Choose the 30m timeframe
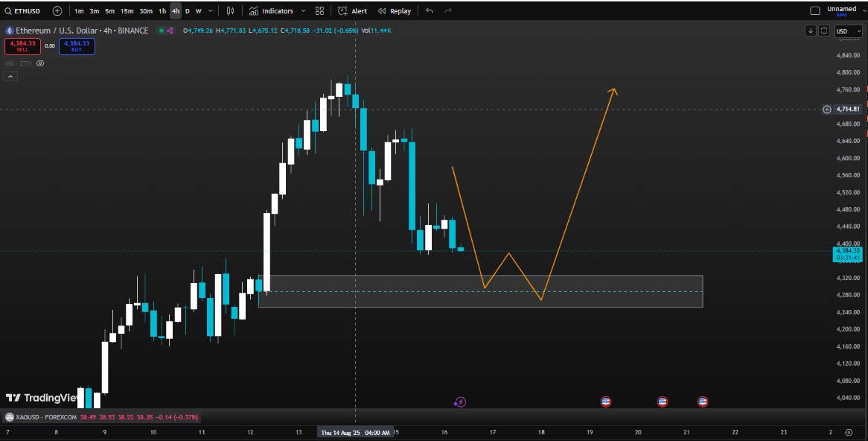 (x=146, y=11)
